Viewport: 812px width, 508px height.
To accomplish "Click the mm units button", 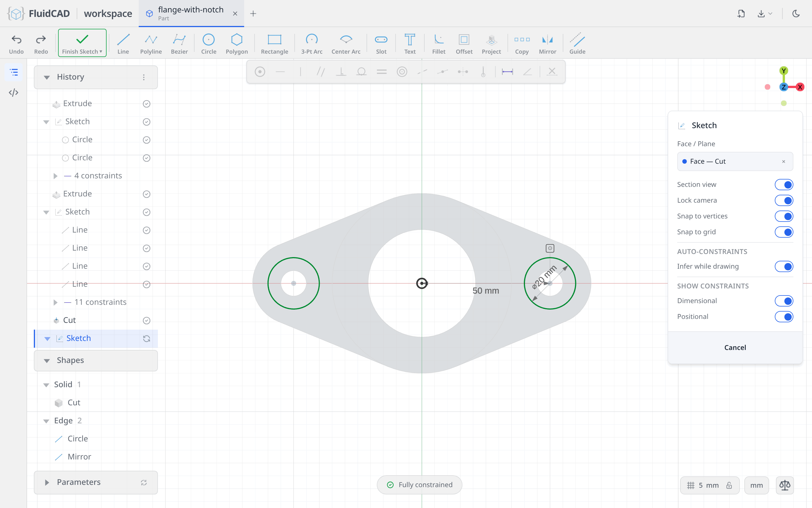I will 756,485.
